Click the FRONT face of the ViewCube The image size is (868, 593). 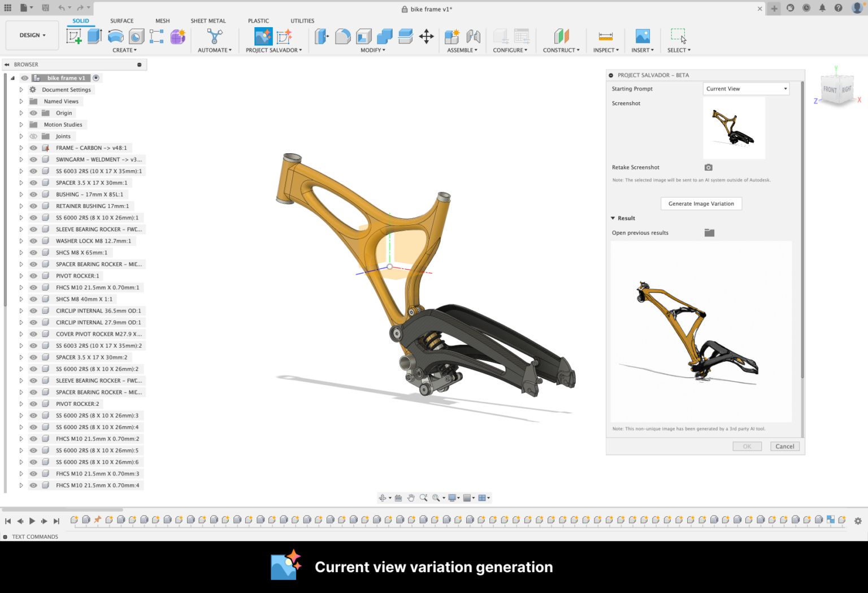click(x=830, y=88)
